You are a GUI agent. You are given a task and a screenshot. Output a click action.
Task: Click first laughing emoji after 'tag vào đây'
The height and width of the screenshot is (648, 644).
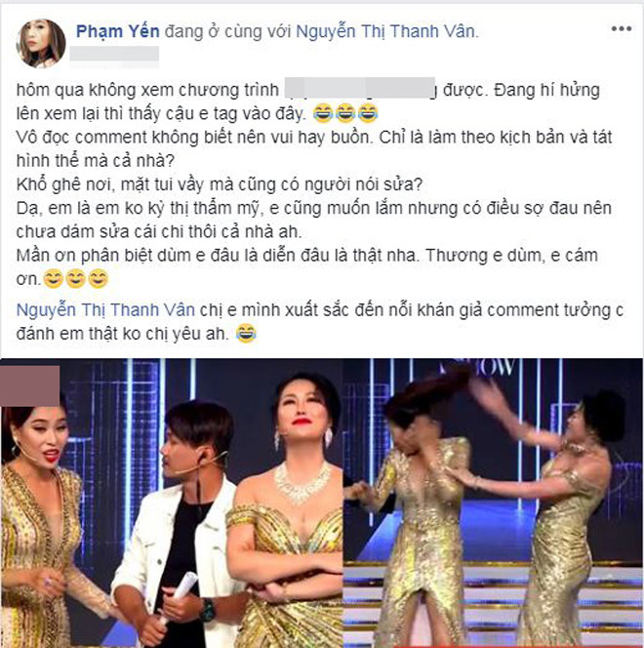(x=323, y=113)
